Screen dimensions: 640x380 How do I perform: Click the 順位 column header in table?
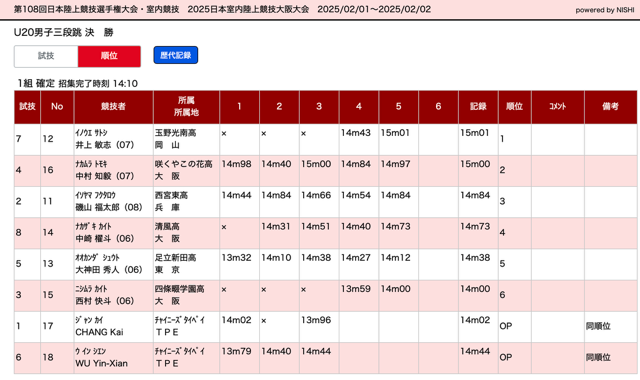(514, 107)
